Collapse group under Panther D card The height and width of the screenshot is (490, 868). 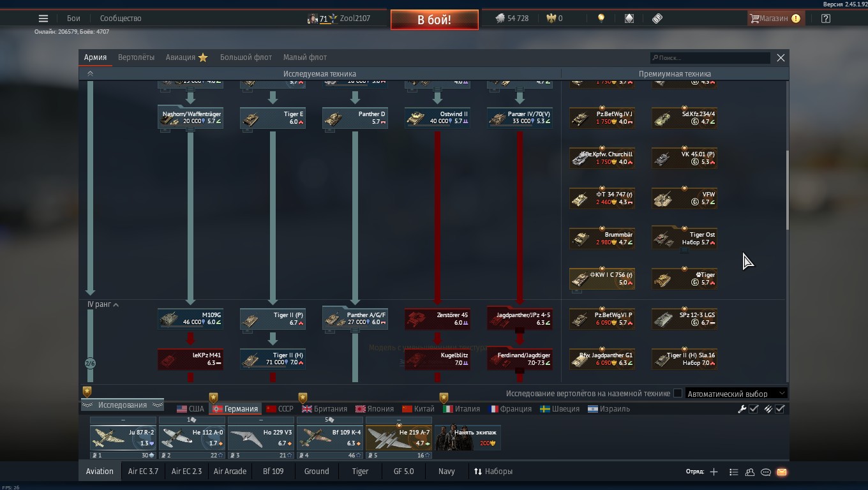pyautogui.click(x=330, y=130)
